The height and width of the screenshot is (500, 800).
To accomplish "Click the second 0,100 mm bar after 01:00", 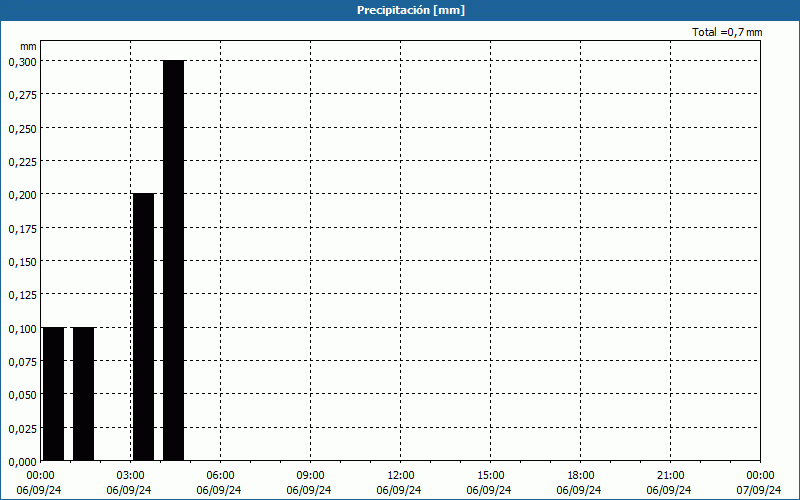I will click(84, 394).
